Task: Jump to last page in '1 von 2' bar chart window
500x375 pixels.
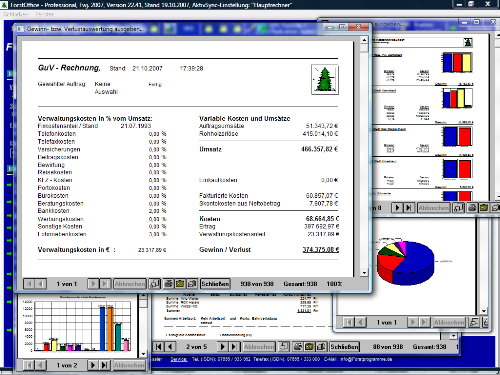Action: (105, 365)
